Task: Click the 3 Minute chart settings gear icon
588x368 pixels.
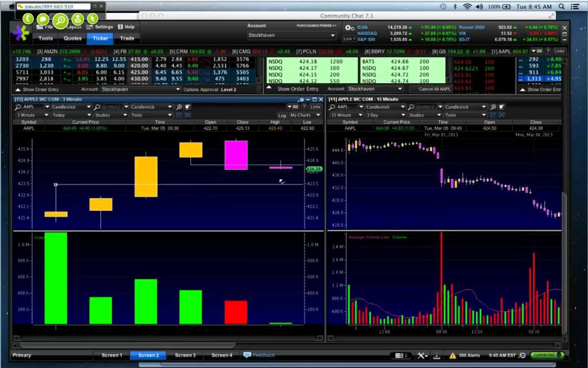Action: point(301,100)
